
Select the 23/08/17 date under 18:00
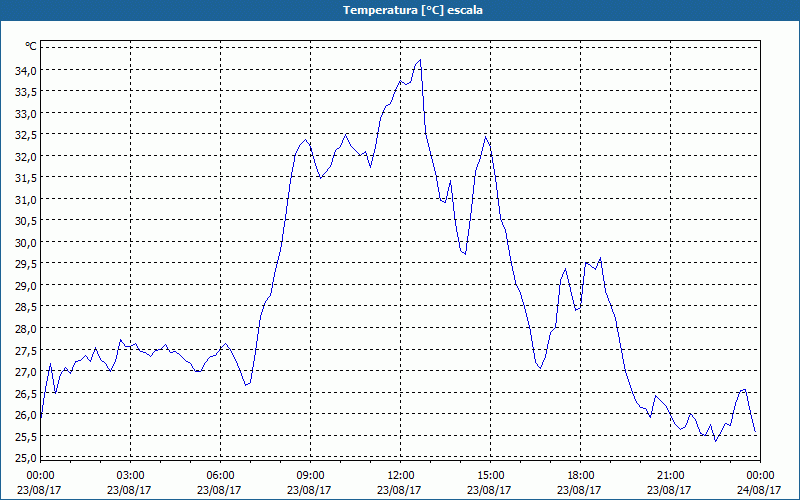pyautogui.click(x=579, y=490)
